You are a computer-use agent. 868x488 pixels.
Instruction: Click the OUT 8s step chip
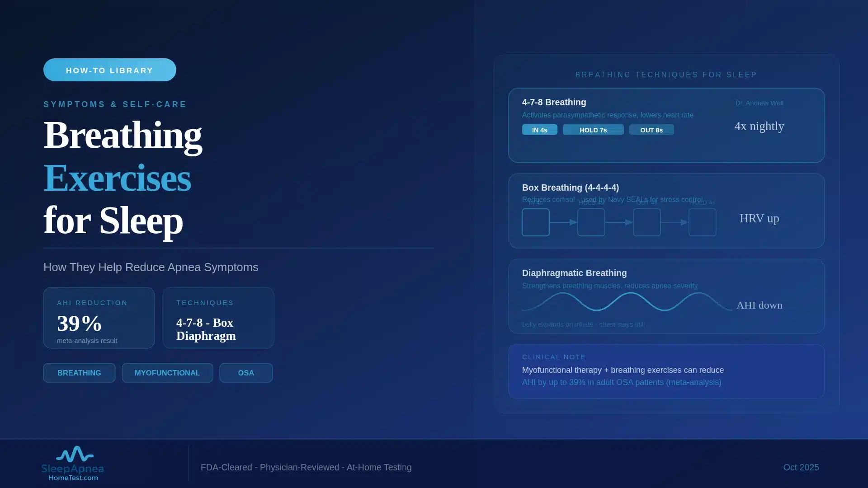click(x=651, y=130)
